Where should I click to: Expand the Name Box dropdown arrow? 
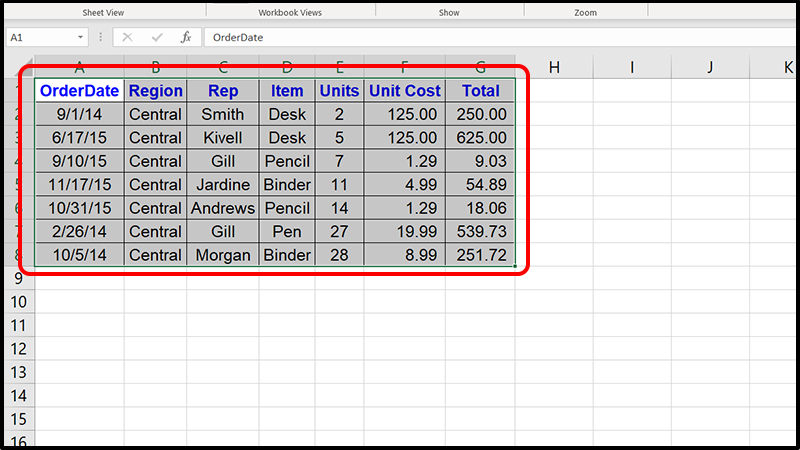click(80, 37)
